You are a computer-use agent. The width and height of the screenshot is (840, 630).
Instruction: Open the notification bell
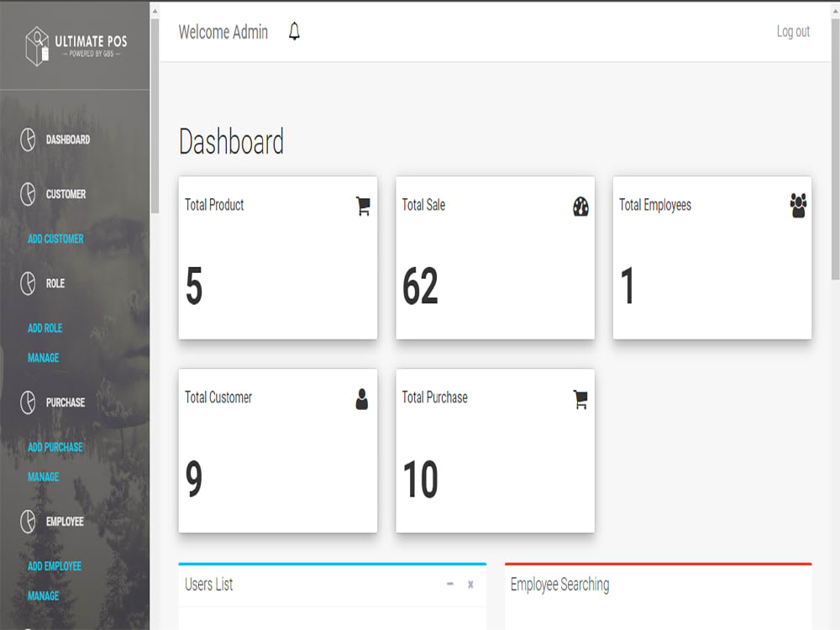(294, 32)
